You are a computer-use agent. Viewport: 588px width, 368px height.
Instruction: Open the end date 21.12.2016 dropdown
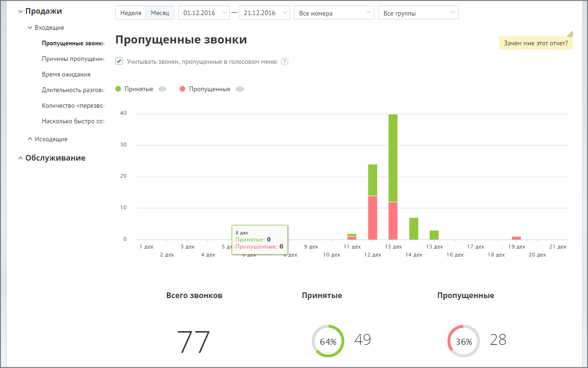tap(265, 13)
